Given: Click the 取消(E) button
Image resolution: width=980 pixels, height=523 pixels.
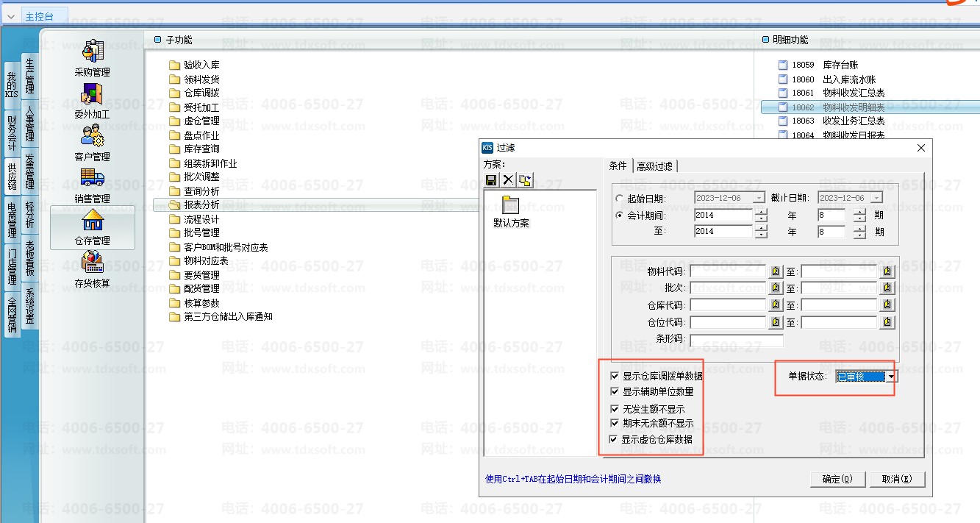Looking at the screenshot, I should (x=897, y=479).
